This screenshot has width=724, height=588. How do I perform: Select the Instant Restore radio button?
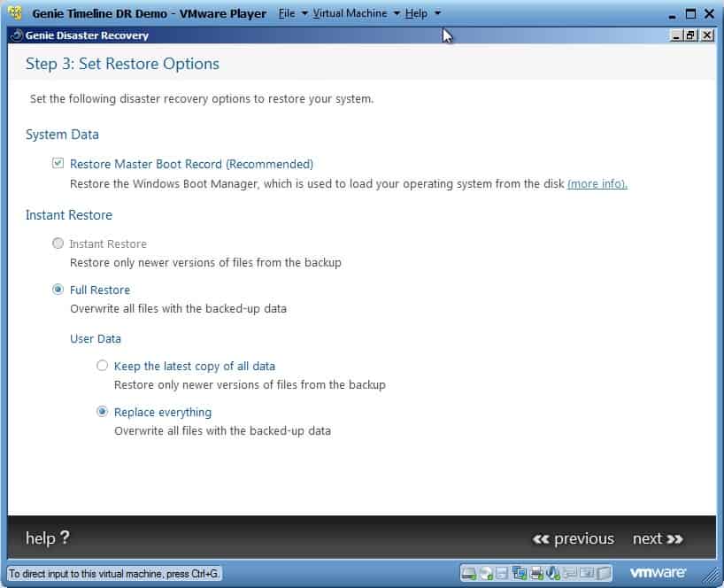(58, 243)
